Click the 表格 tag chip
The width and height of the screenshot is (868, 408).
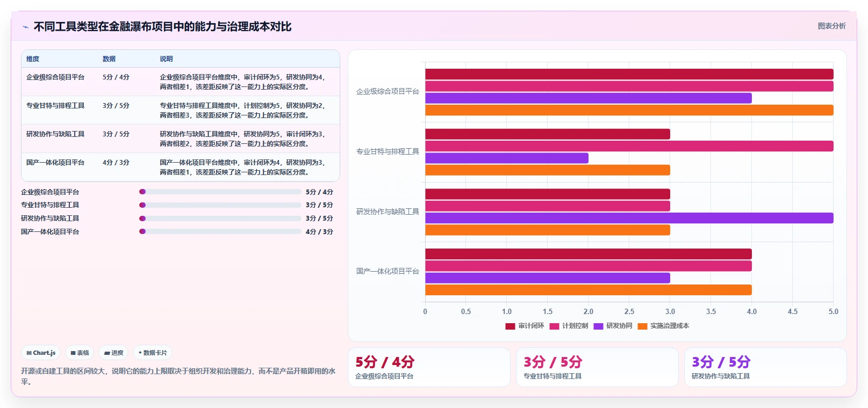(x=80, y=353)
